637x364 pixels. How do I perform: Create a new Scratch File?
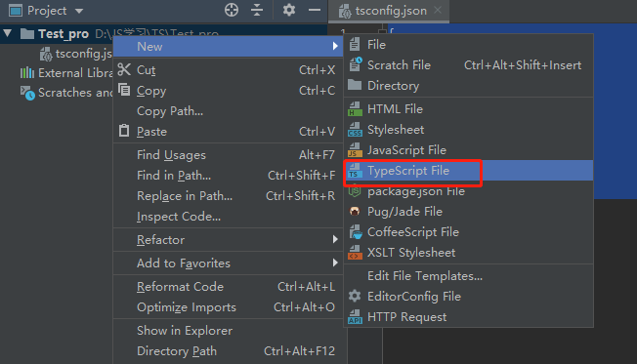point(468,65)
